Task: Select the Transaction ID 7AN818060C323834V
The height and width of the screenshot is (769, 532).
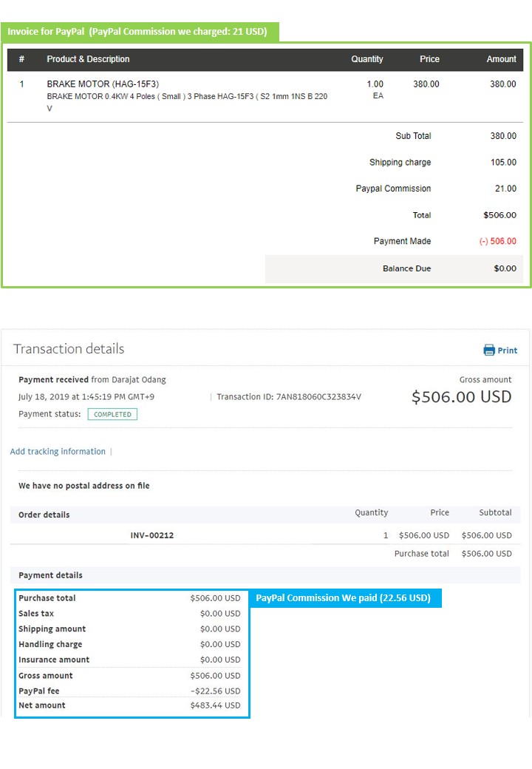Action: coord(319,397)
